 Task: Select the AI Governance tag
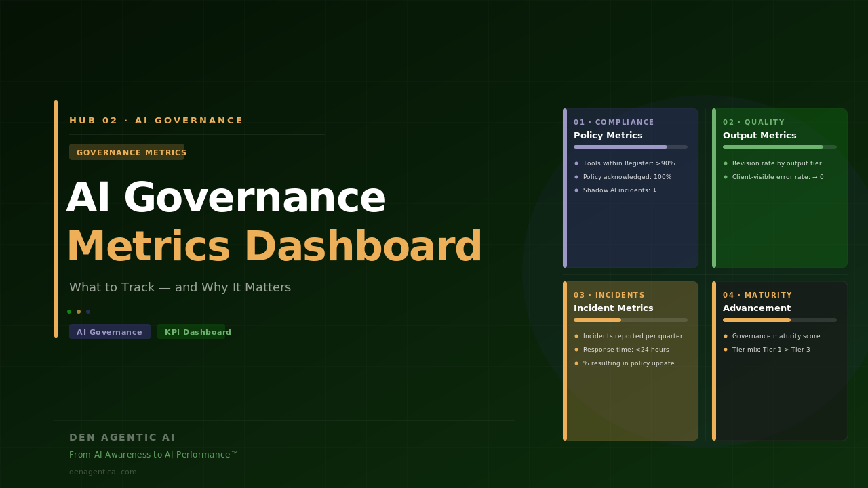pyautogui.click(x=110, y=331)
